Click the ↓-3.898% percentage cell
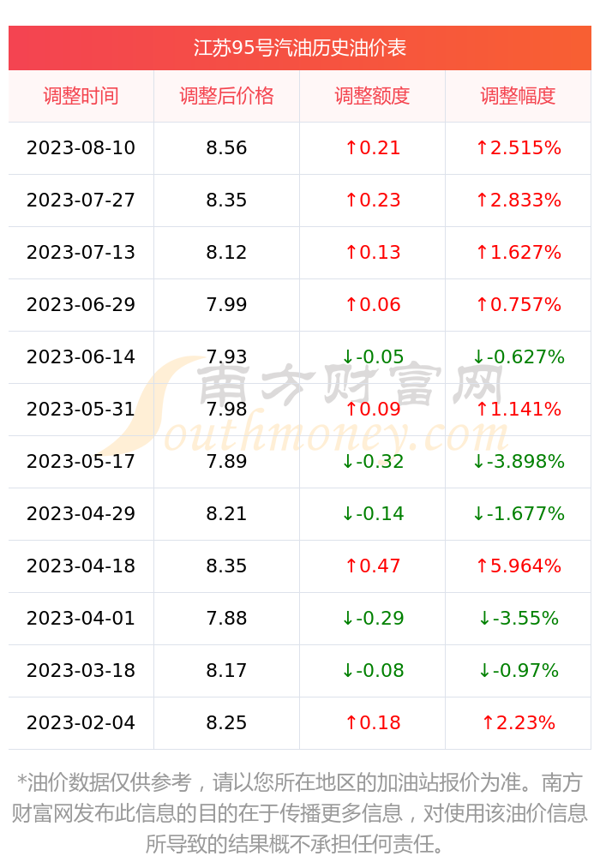The image size is (600, 868). 519,461
